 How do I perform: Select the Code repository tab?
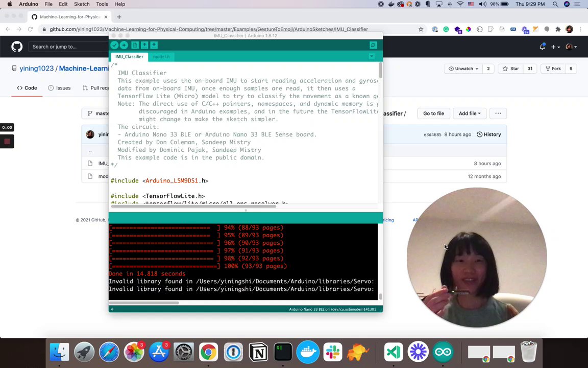pyautogui.click(x=27, y=88)
